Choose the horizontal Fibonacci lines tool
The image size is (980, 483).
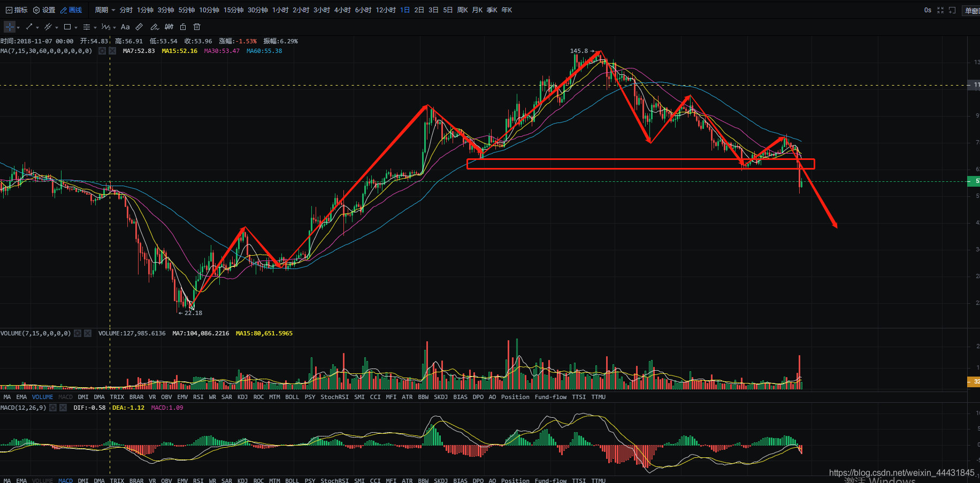(87, 27)
